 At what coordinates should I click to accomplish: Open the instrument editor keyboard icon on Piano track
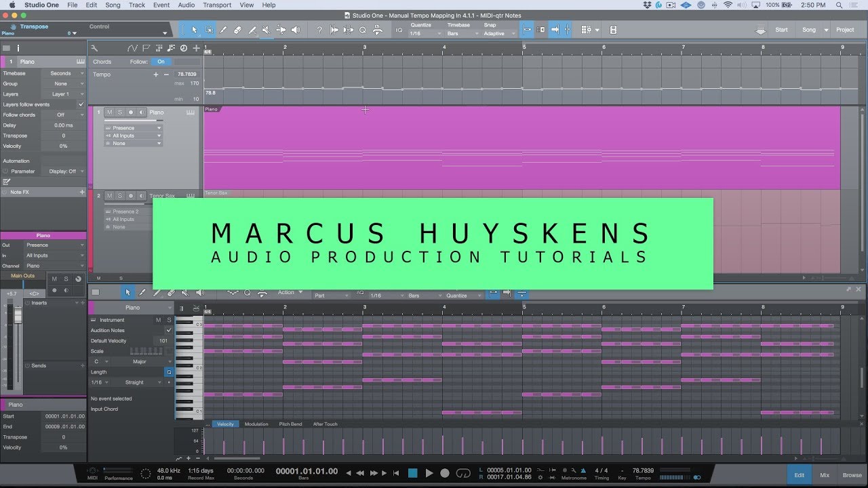191,113
